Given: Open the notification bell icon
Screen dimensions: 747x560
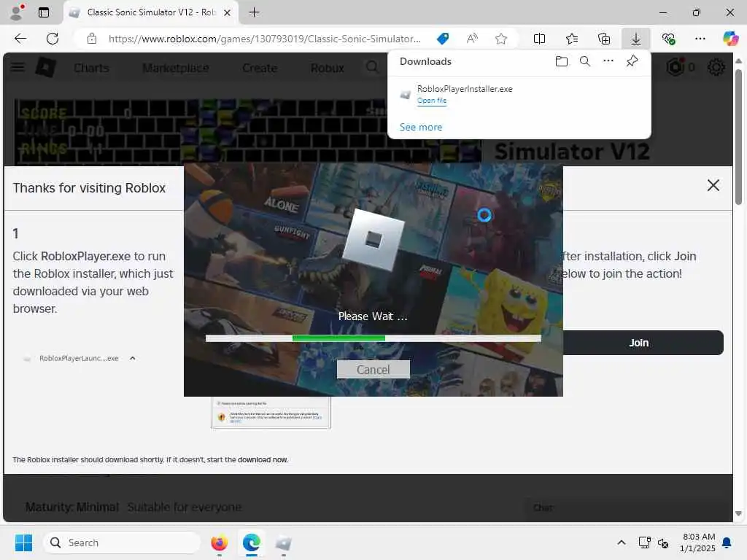Looking at the screenshot, I should pos(727,542).
